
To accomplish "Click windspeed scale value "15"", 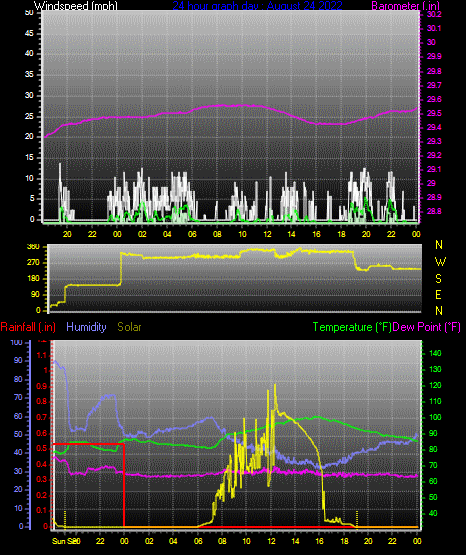I will pos(29,158).
